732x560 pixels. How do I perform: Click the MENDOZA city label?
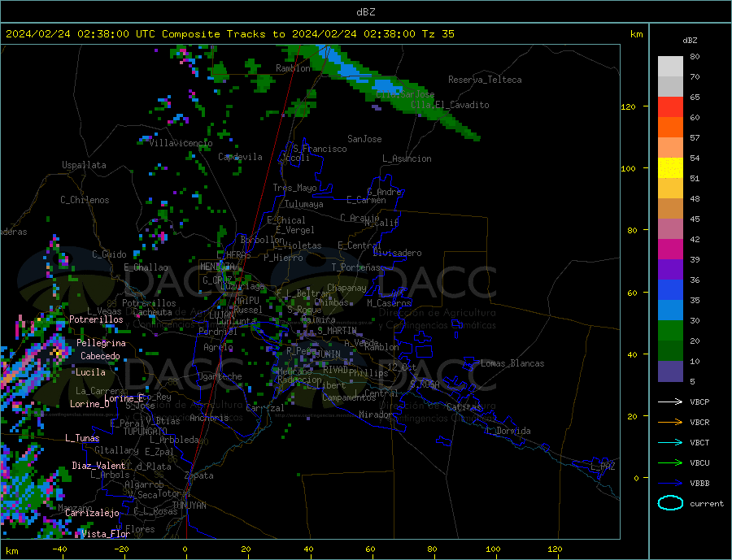217,267
